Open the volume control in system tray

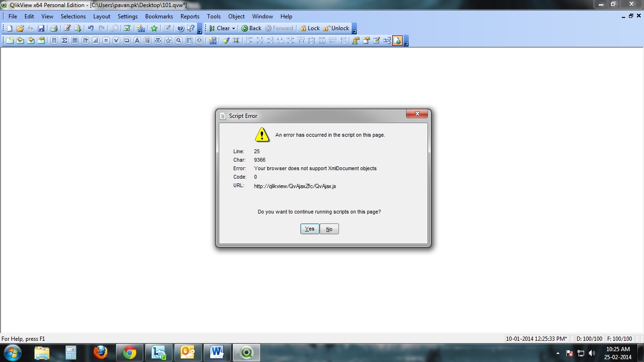(x=592, y=353)
